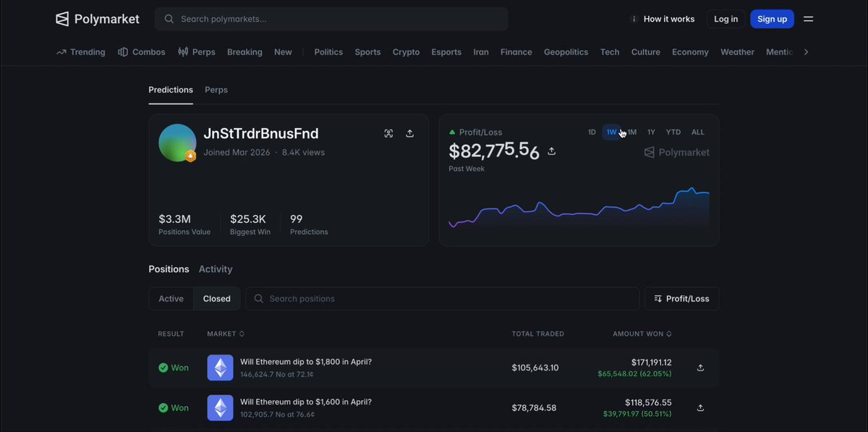
Task: Click the Combos icon in navigation bar
Action: point(123,52)
